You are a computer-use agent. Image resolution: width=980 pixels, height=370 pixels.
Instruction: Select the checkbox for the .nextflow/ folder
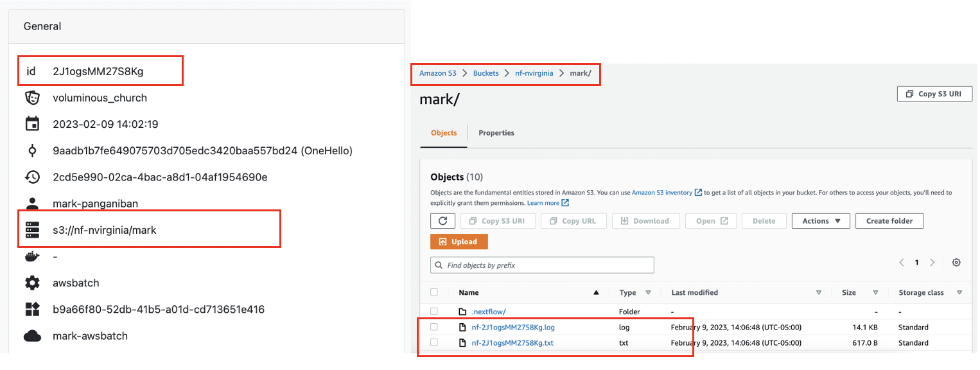pos(434,312)
